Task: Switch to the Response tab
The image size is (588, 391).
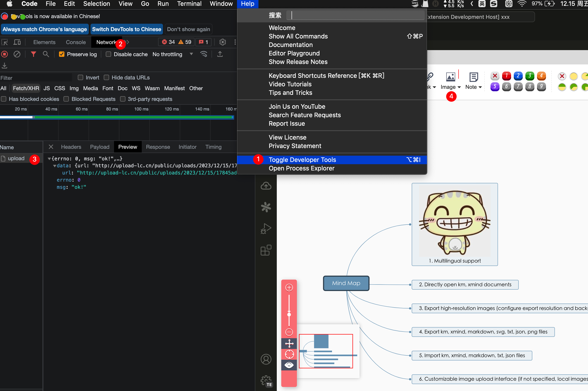Action: tap(158, 147)
